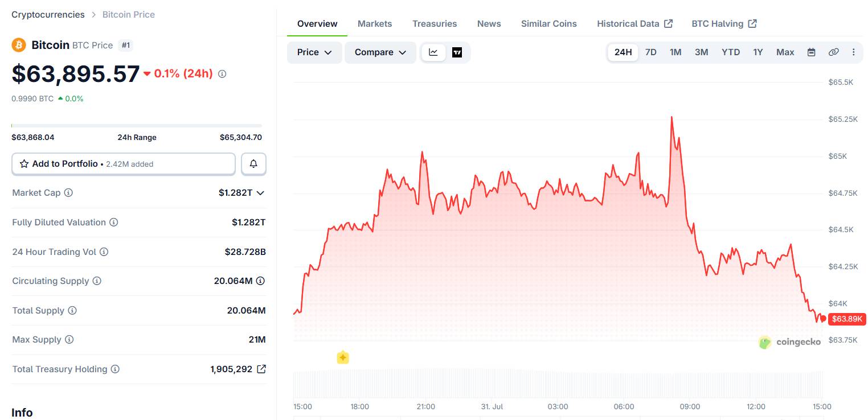Select 24H chart range
The height and width of the screenshot is (420, 868).
623,52
